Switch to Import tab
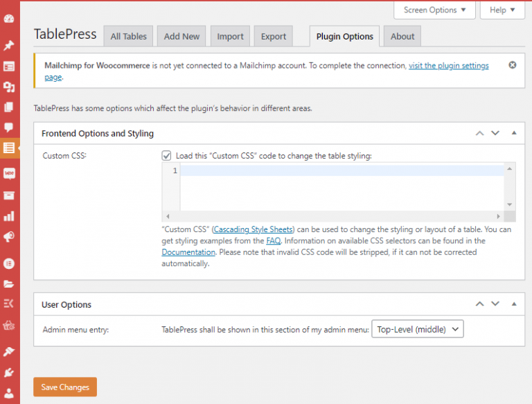The image size is (532, 404). click(230, 36)
